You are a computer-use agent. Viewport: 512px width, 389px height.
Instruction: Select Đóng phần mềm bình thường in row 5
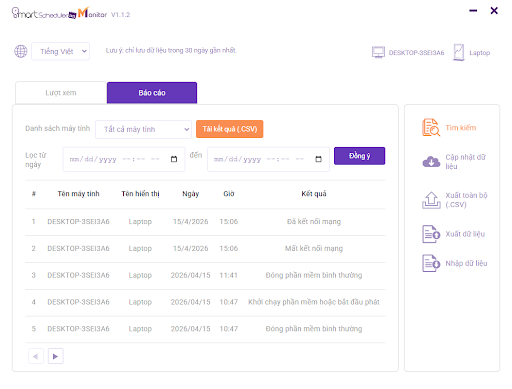[314, 329]
